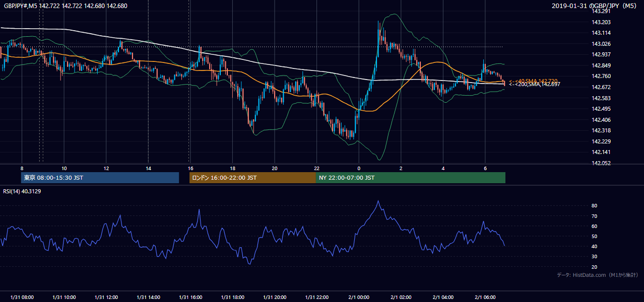
Task: Click price axis value 142.052
Action: 601,163
